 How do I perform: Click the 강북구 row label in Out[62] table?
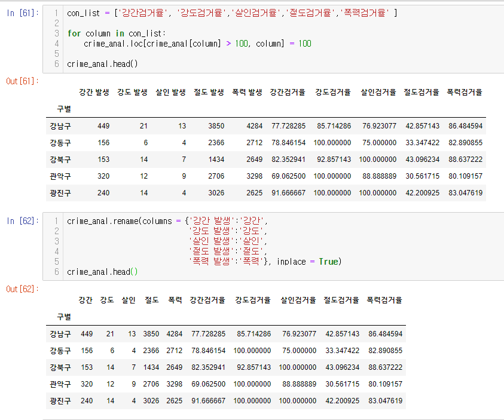pos(60,367)
